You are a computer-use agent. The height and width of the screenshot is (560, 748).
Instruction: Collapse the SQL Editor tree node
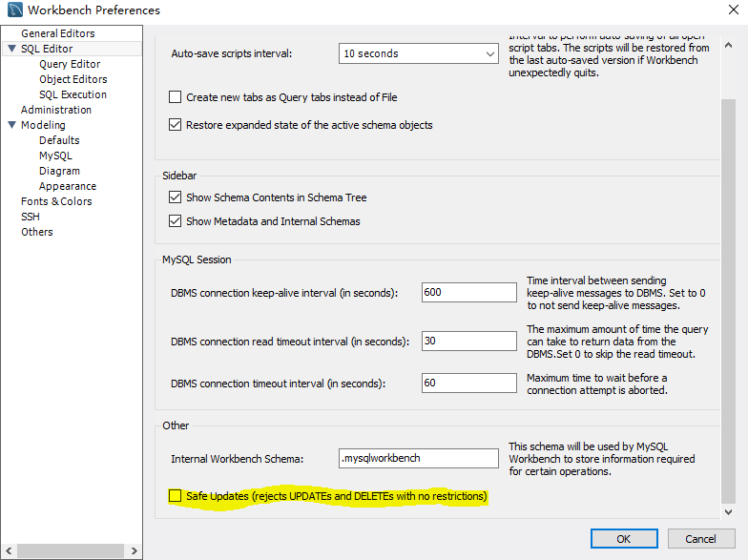[x=11, y=49]
